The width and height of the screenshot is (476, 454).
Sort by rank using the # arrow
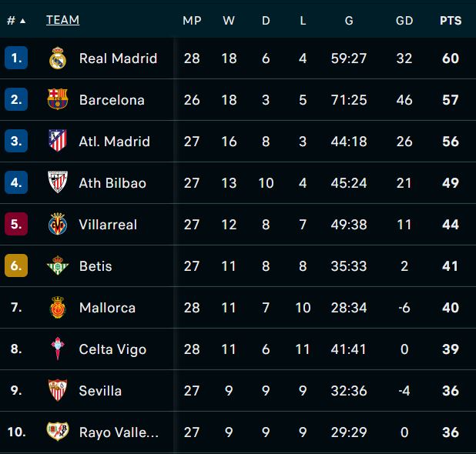(16, 21)
